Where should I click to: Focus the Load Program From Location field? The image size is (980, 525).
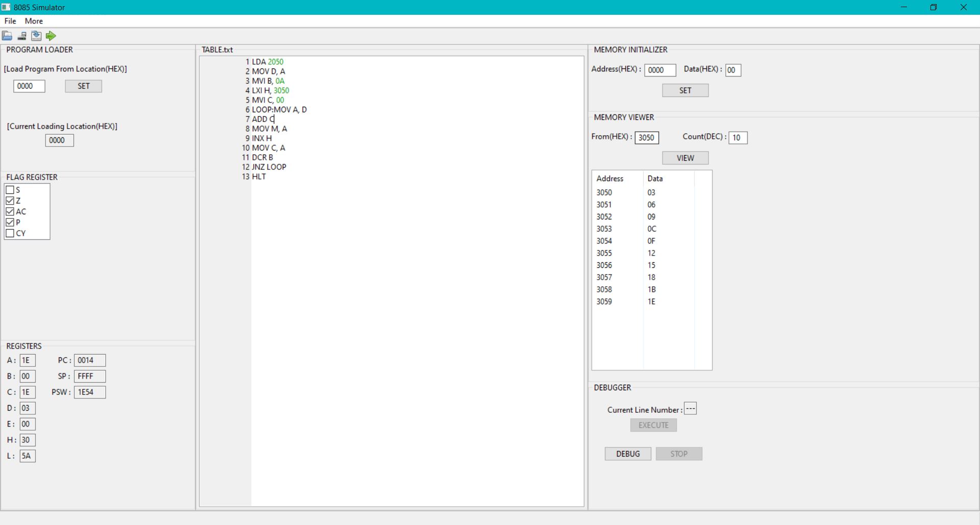(x=29, y=86)
